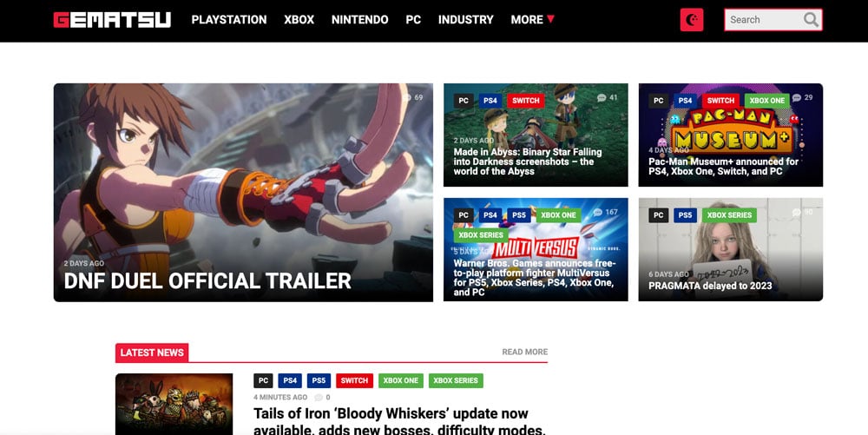Open Pac-Man Museum+ announced article
The width and height of the screenshot is (868, 435).
click(x=724, y=167)
